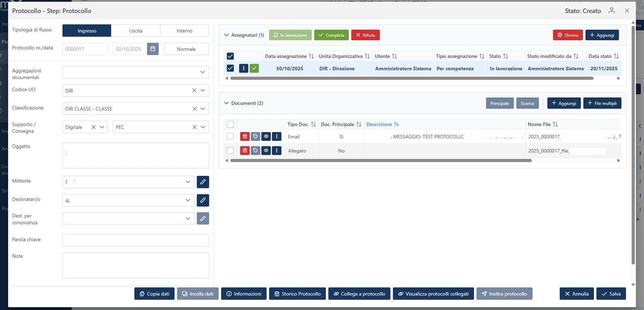Image resolution: width=644 pixels, height=310 pixels.
Task: Uncheck the DIR - Direzione assignee row checkbox
Action: pos(230,68)
